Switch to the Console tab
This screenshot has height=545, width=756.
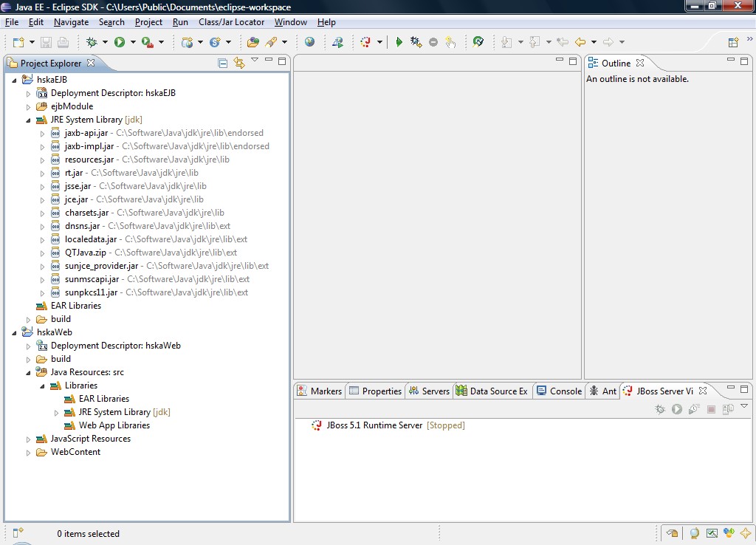point(560,391)
